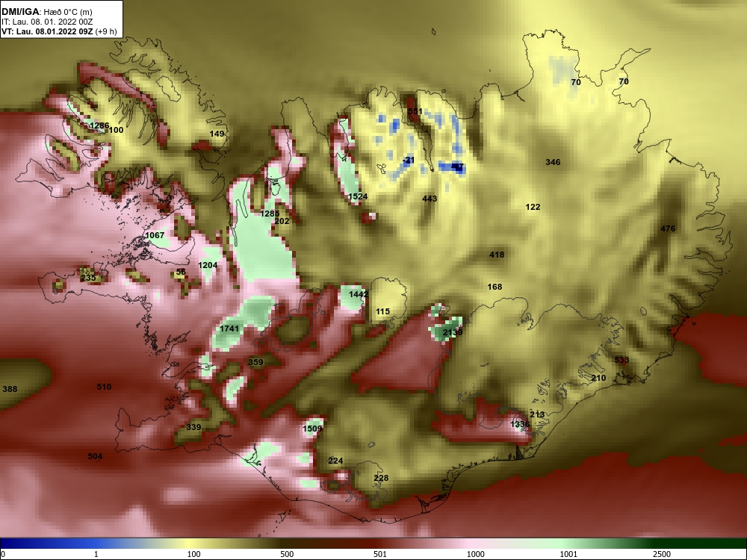
Task: Click the 1067 value on the map
Action: (155, 236)
